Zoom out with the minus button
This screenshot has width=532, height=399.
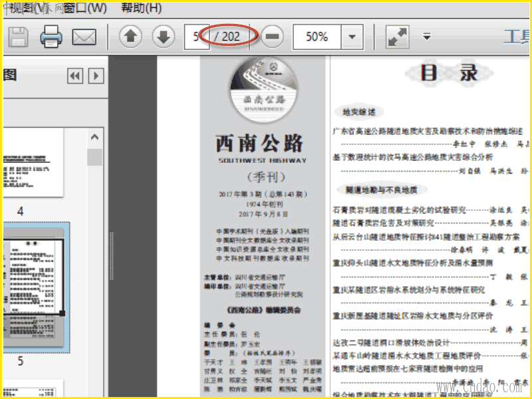click(x=273, y=37)
